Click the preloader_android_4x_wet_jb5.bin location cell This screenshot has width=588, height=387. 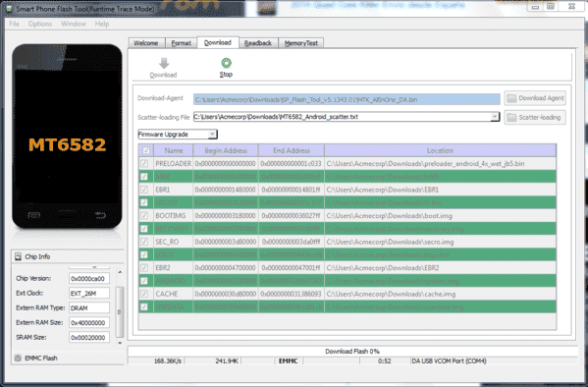pos(440,164)
